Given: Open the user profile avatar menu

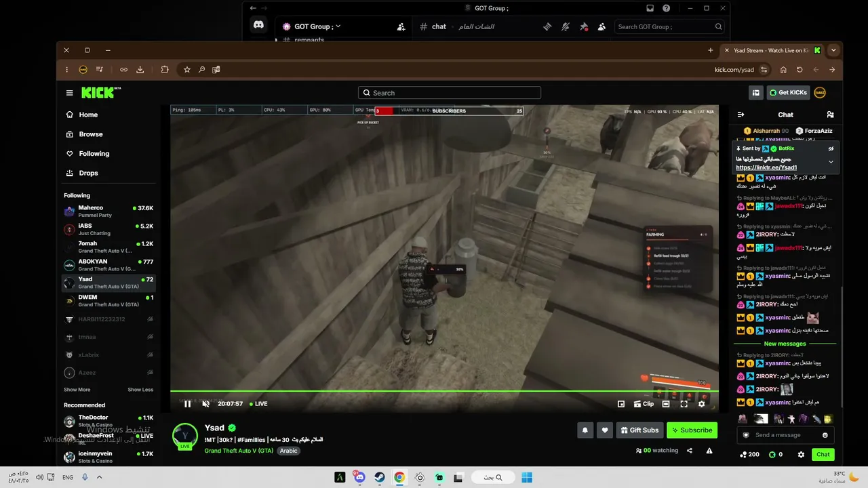Looking at the screenshot, I should click(820, 93).
